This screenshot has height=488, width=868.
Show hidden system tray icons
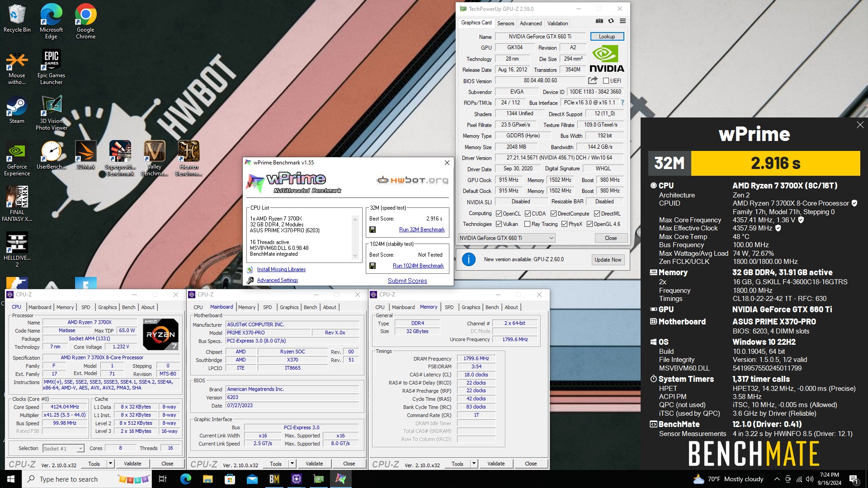[777, 479]
